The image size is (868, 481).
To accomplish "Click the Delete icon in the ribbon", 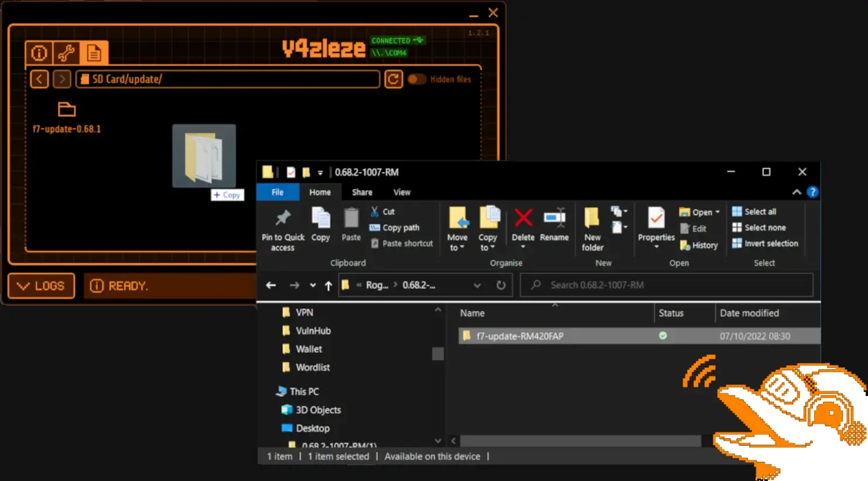I will pyautogui.click(x=523, y=224).
